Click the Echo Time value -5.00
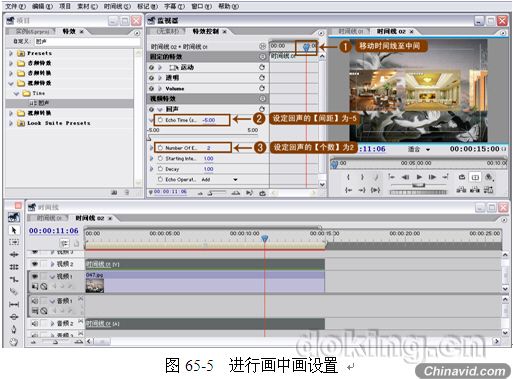Viewport: 513px width, 379px height. [x=209, y=120]
